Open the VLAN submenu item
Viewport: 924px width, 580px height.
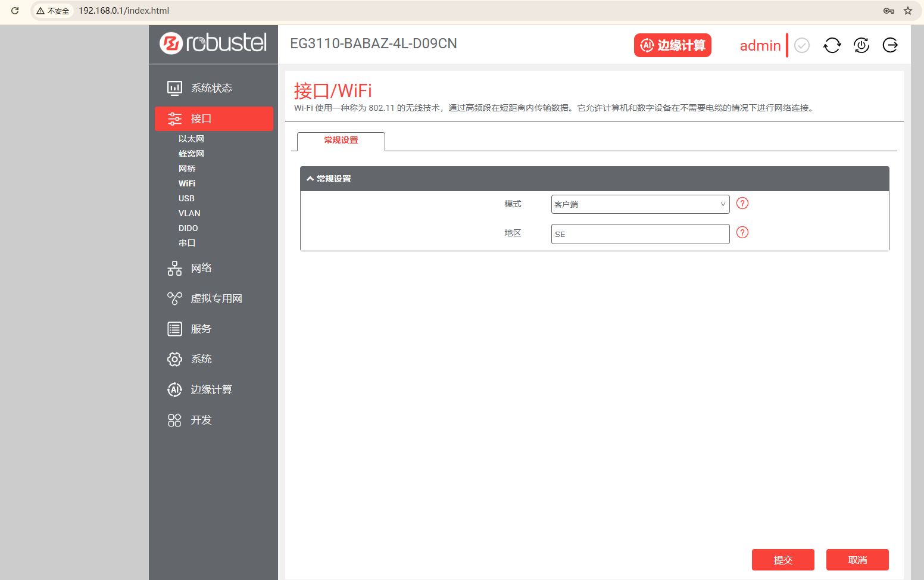pyautogui.click(x=189, y=213)
